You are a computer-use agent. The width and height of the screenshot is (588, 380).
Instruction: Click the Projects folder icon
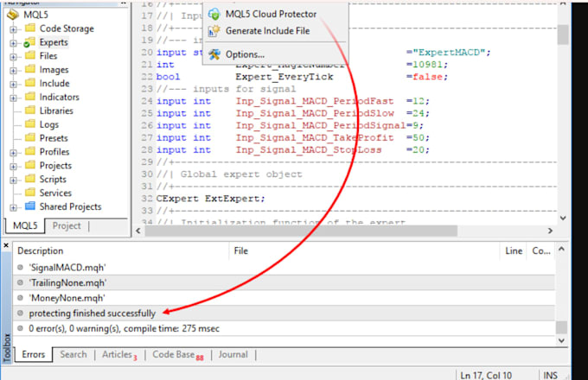(30, 165)
